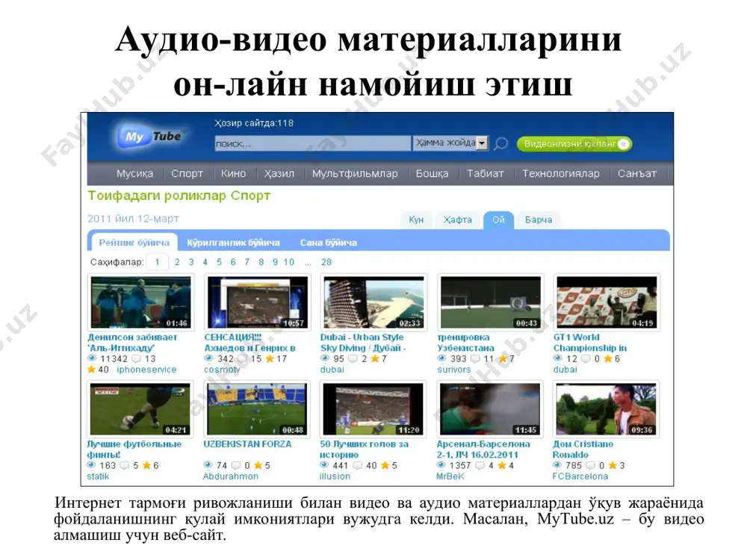
Task: Select the Ой period tab
Action: click(x=498, y=220)
